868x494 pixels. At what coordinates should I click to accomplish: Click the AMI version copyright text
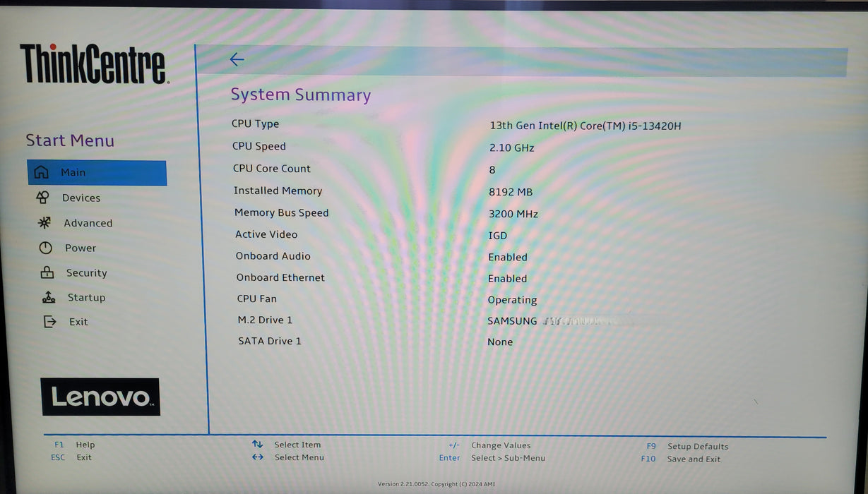436,484
